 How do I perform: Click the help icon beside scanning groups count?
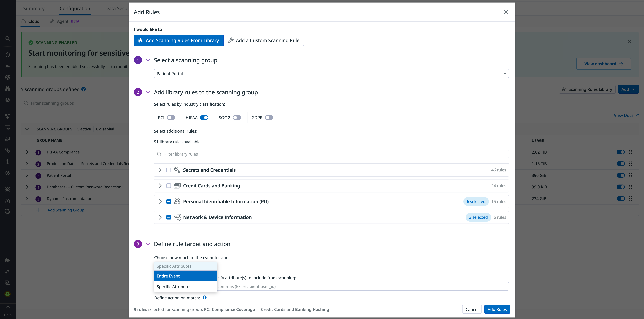coord(84,89)
